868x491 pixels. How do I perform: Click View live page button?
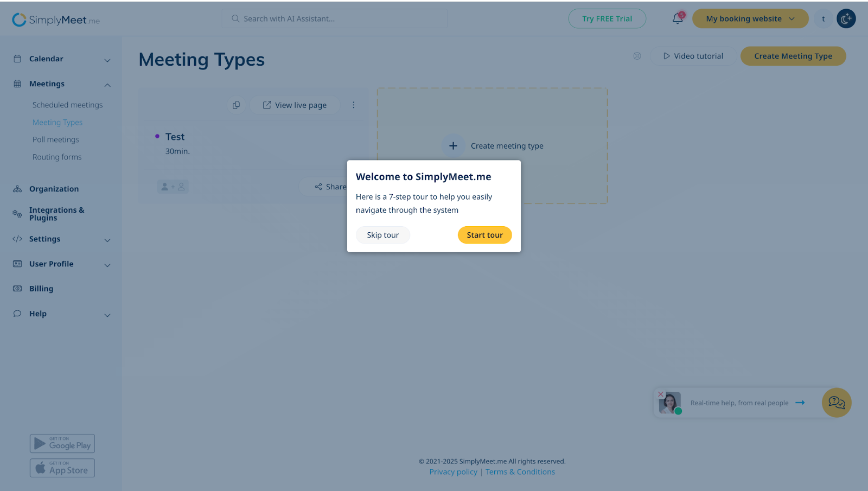coord(295,105)
